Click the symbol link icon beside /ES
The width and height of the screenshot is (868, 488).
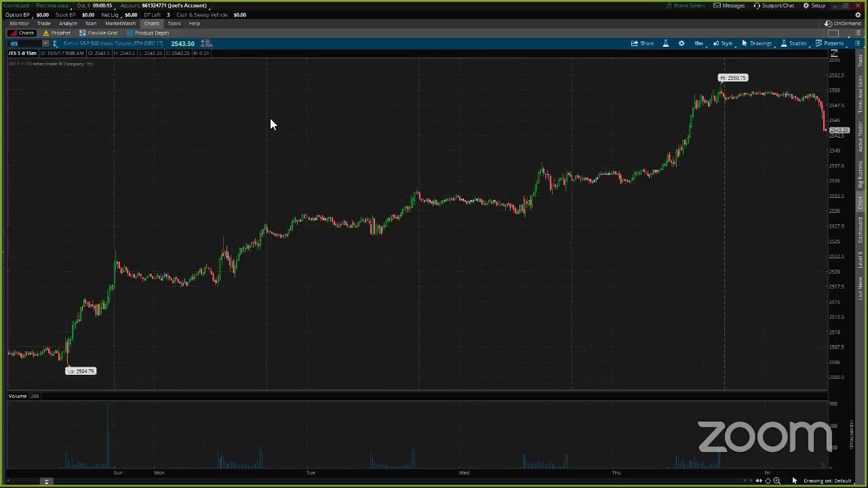[55, 43]
